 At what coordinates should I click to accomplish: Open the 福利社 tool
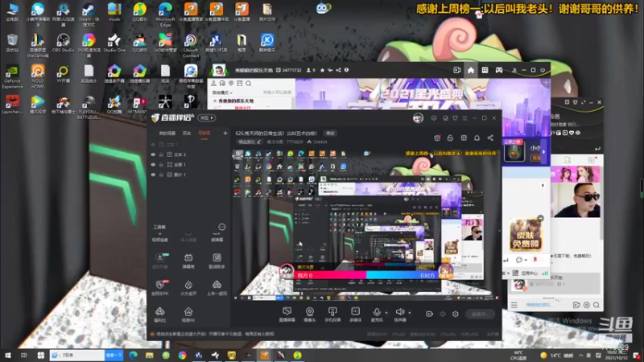(159, 315)
